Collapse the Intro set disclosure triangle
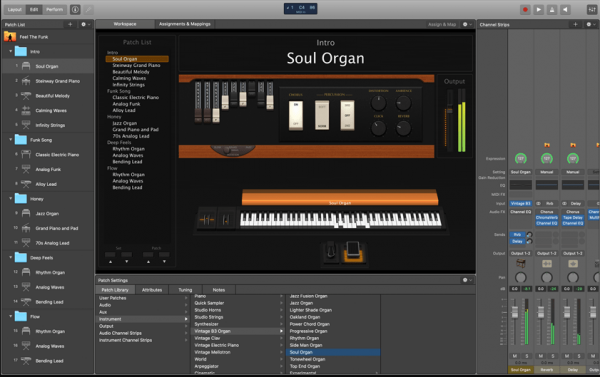600x377 pixels. pos(10,51)
